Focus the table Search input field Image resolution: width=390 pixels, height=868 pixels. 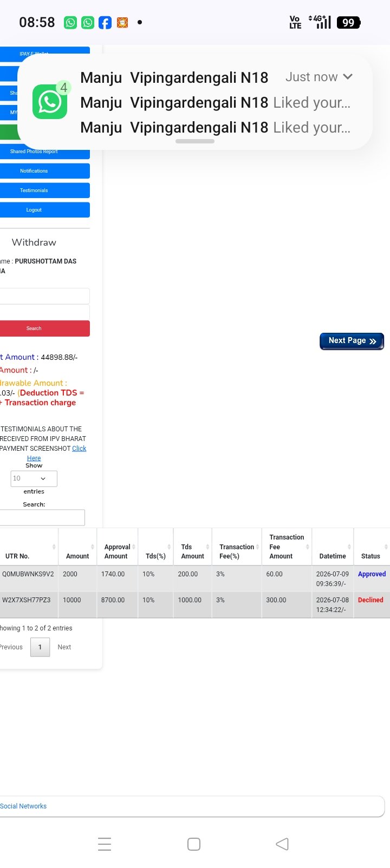(42, 517)
